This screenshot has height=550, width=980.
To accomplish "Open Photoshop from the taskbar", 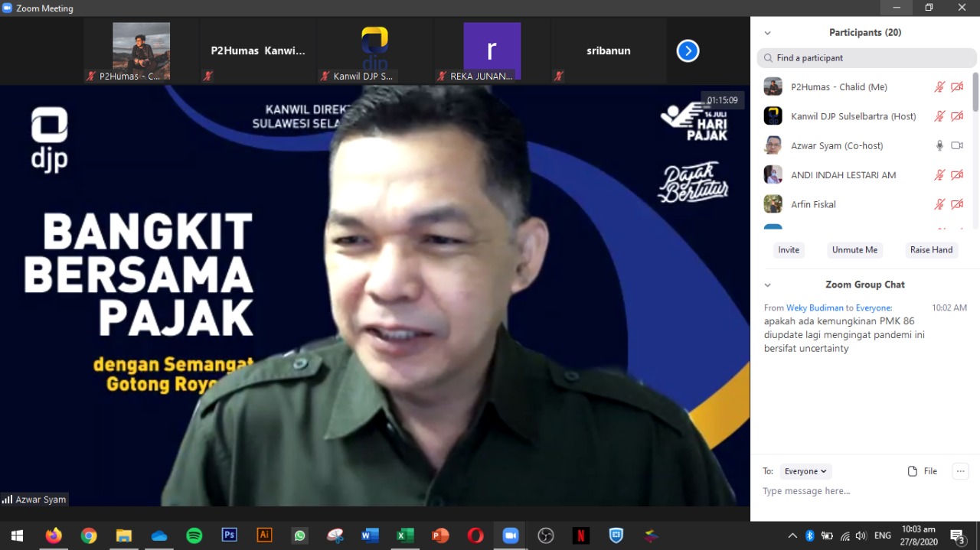I will click(x=229, y=535).
